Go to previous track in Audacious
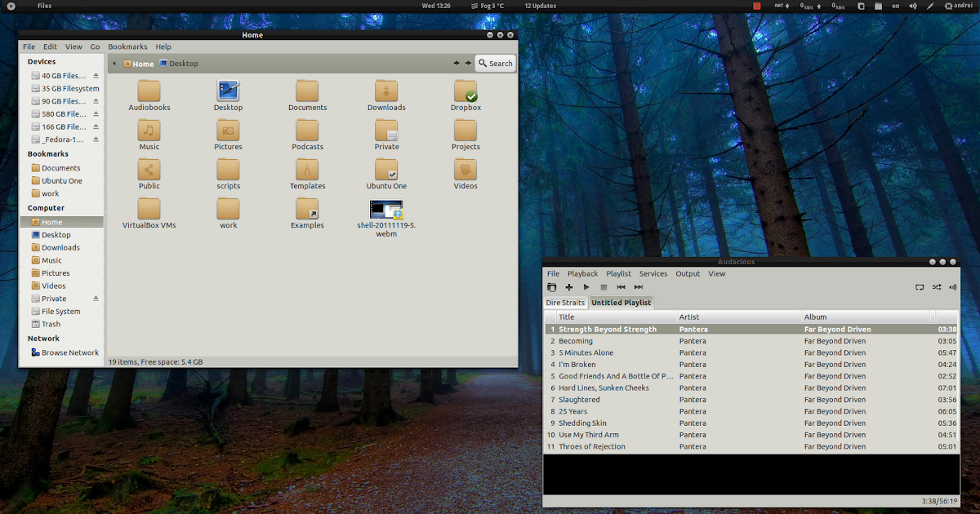Image resolution: width=980 pixels, height=514 pixels. 621,286
